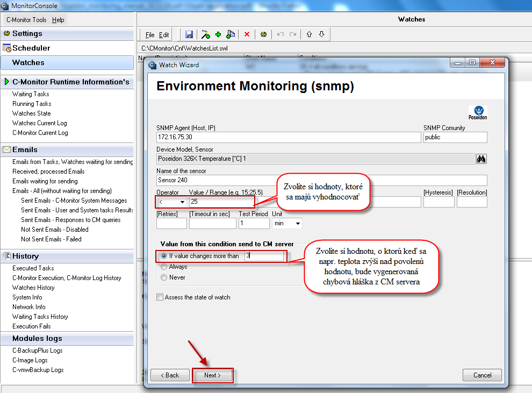Screen dimensions: 532x393
Task: Click the add-watch wizard wand icon
Action: (205, 34)
